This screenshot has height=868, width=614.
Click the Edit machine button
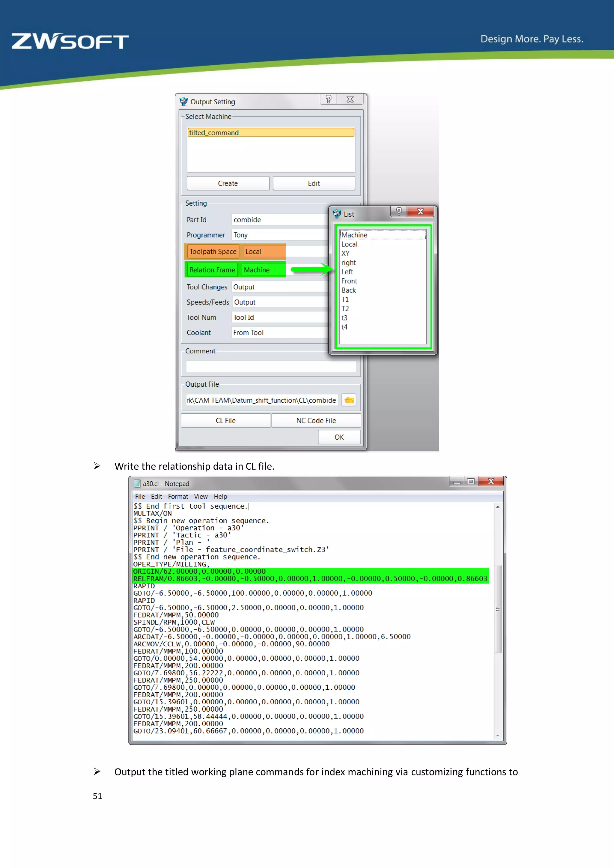click(314, 183)
